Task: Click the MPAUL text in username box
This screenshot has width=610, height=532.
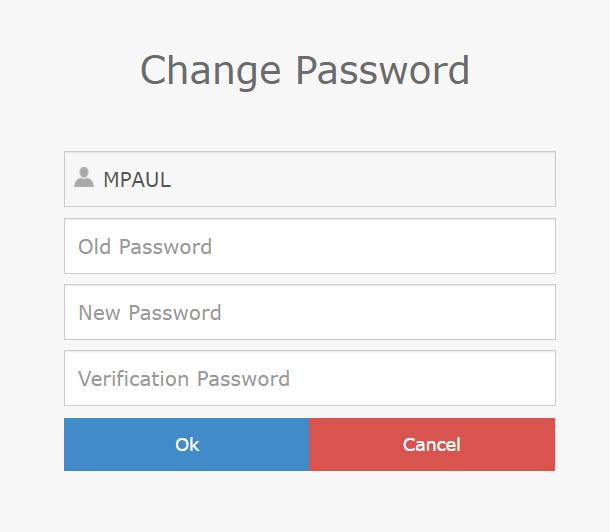Action: pos(137,180)
